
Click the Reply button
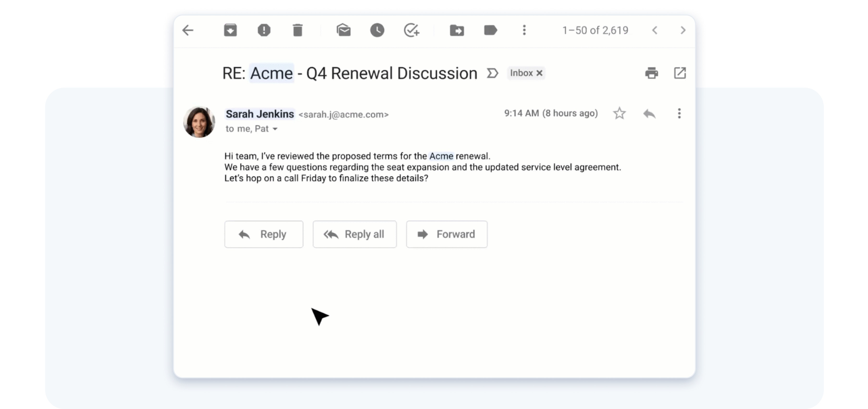pyautogui.click(x=264, y=234)
